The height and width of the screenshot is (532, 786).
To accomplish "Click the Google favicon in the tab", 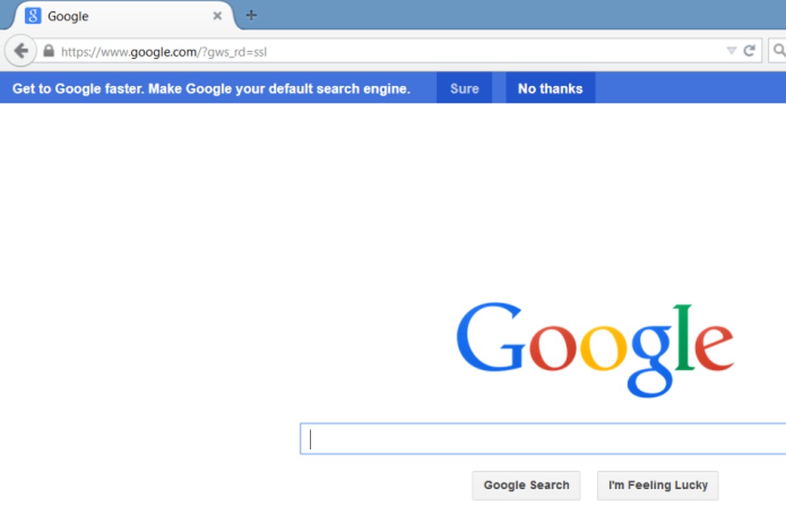I will click(33, 16).
